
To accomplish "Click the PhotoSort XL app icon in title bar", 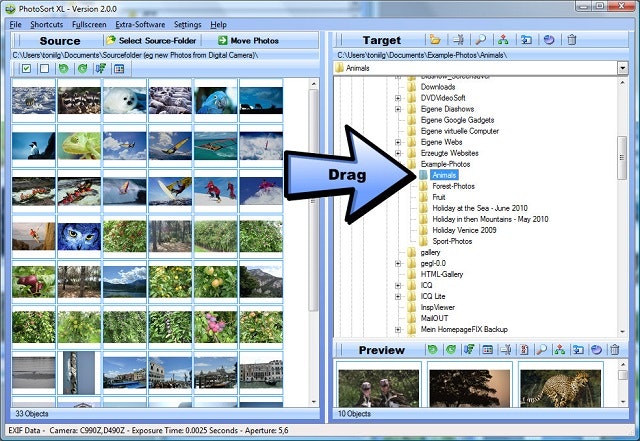I will point(10,9).
